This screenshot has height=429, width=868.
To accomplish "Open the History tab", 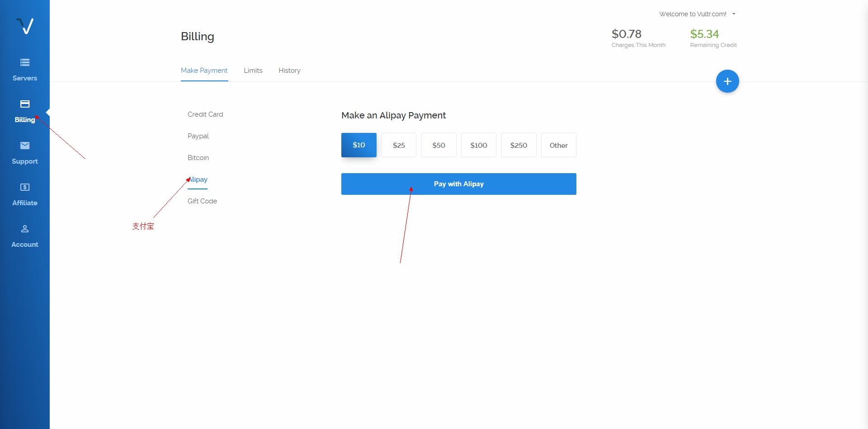I will point(289,71).
